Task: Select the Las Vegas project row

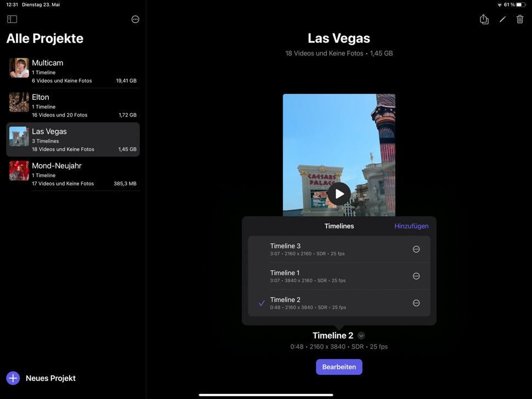Action: (73, 139)
